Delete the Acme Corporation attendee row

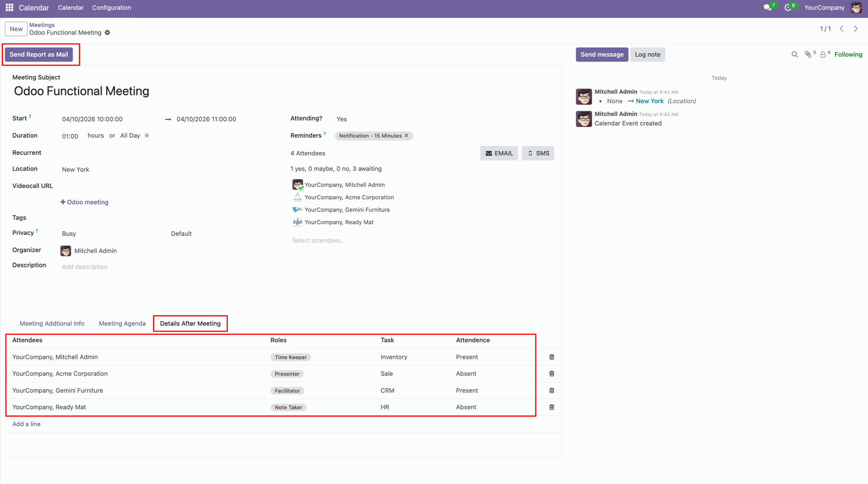(x=552, y=374)
